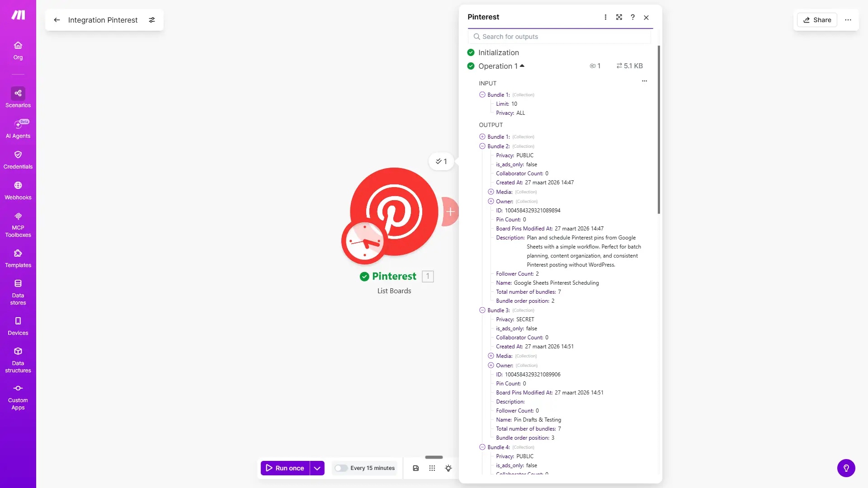Viewport: 868px width, 488px height.
Task: Click Created At 27 maart 2026 14:47
Action: tap(549, 183)
